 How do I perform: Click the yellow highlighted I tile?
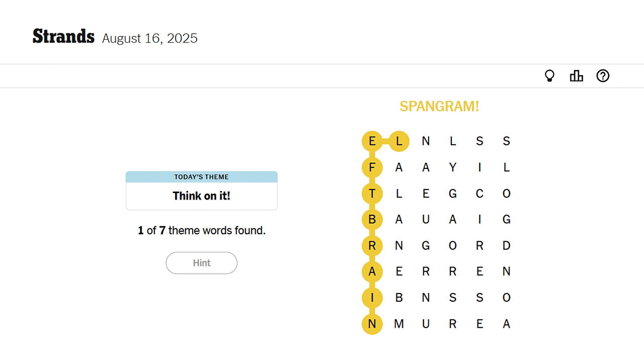point(372,298)
